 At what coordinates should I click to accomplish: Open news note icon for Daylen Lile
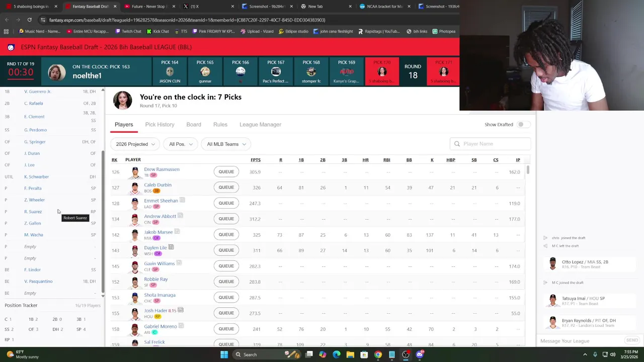171,247
